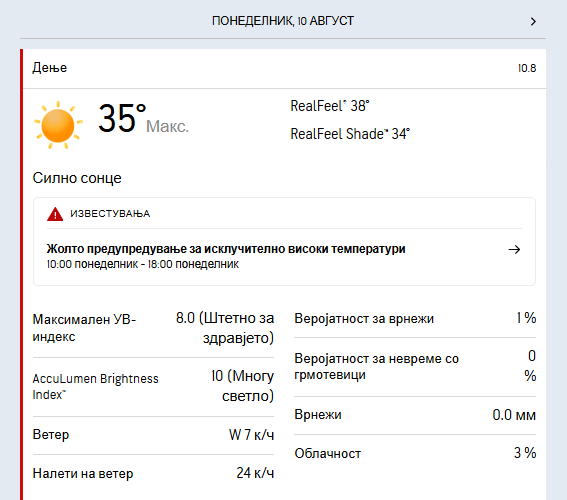Click the sun weather icon
The height and width of the screenshot is (500, 567).
58,125
